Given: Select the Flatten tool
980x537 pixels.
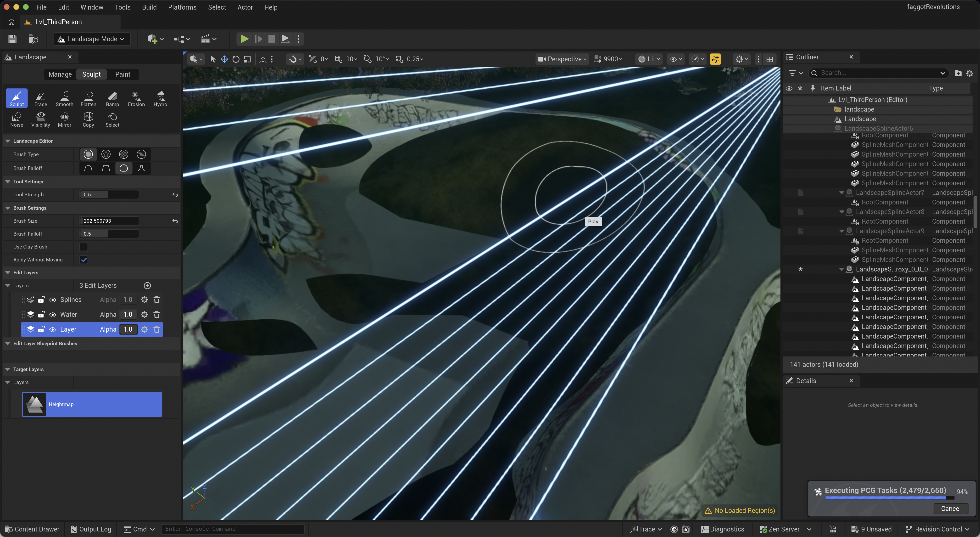Looking at the screenshot, I should click(x=88, y=98).
